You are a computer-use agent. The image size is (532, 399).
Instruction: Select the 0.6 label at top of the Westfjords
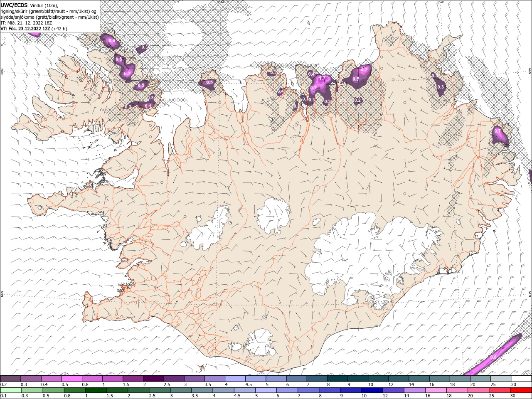pos(111,41)
